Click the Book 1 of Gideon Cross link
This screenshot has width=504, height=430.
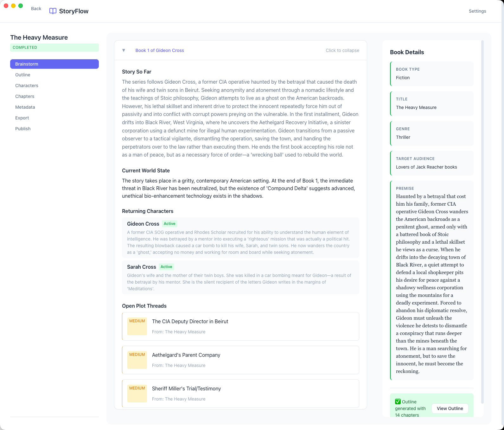[160, 50]
